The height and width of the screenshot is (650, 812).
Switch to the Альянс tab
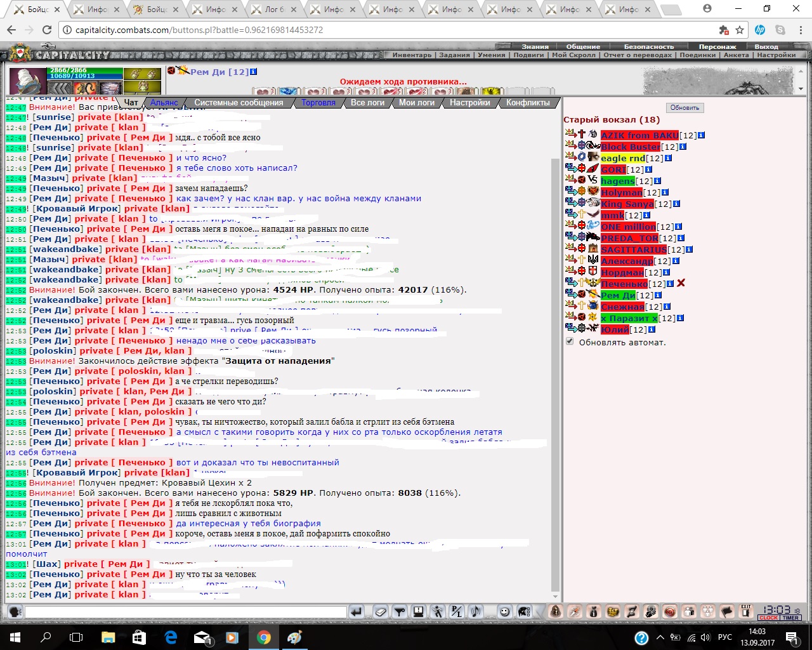164,102
